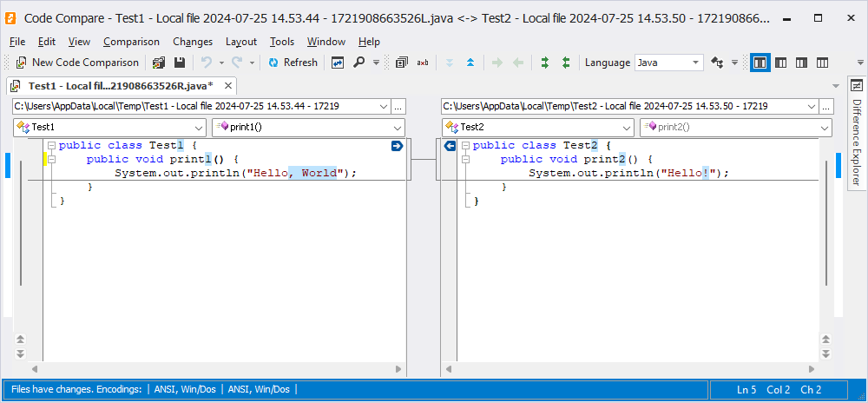Collapse the print2() method block
Image resolution: width=868 pixels, height=403 pixels.
tap(465, 160)
